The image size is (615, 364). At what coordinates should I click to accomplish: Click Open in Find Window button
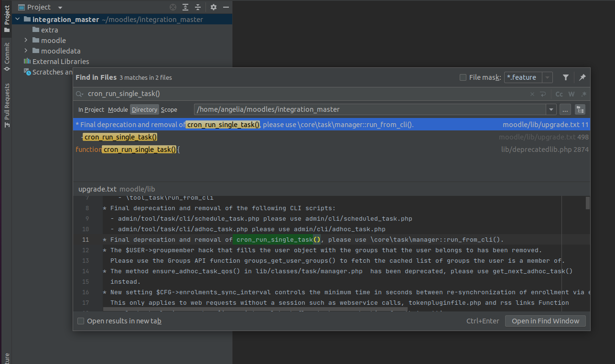(x=545, y=321)
